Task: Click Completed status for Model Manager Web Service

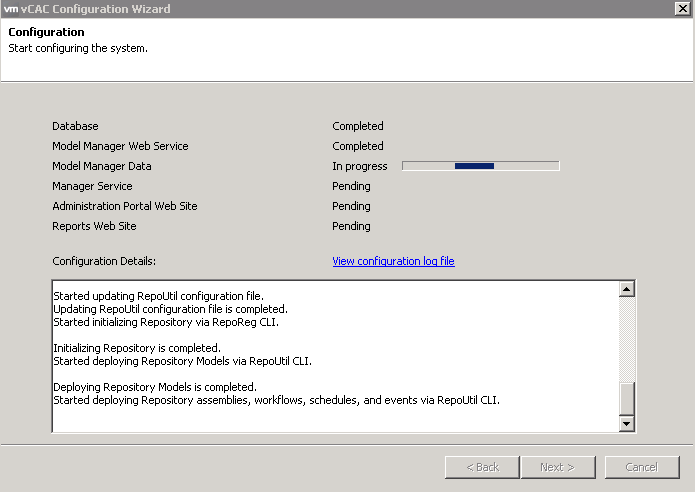Action: 358,146
